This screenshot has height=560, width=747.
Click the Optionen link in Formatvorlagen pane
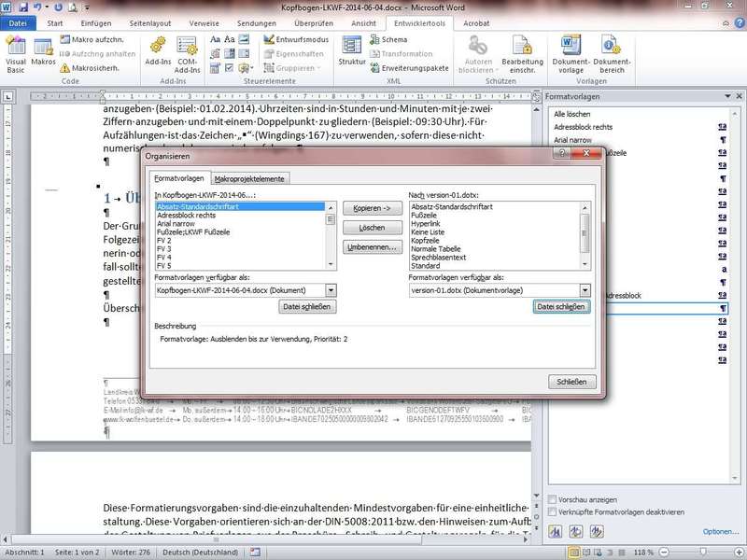pos(720,531)
